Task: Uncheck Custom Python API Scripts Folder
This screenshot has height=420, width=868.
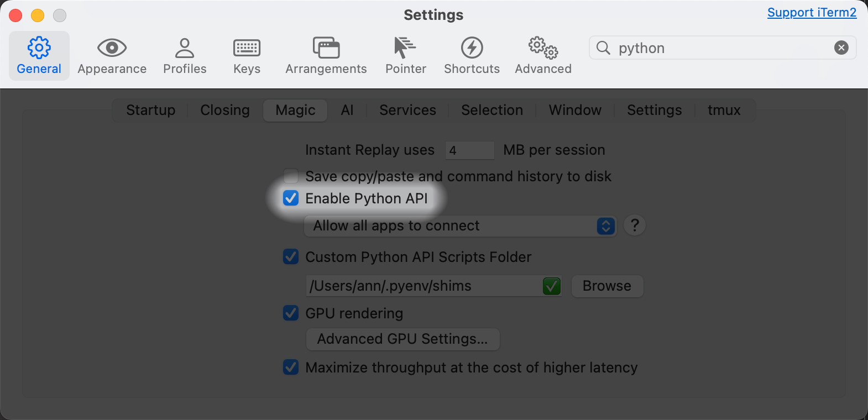Action: [291, 257]
